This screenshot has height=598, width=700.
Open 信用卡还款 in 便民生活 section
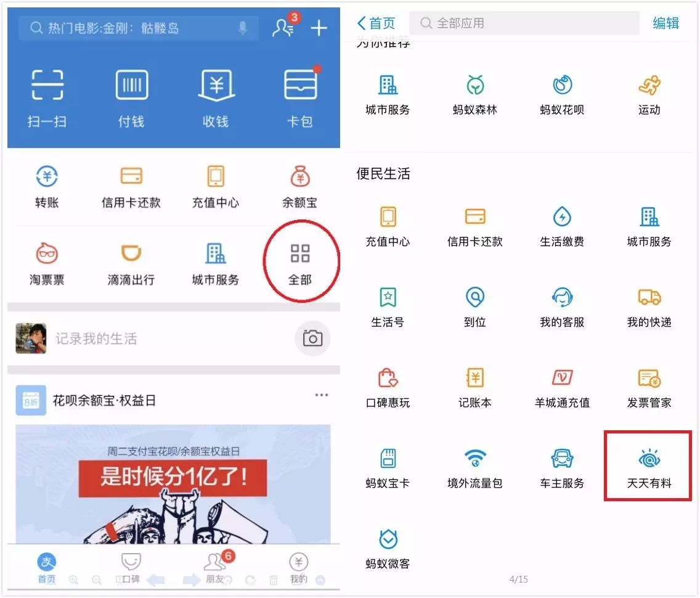tap(474, 227)
